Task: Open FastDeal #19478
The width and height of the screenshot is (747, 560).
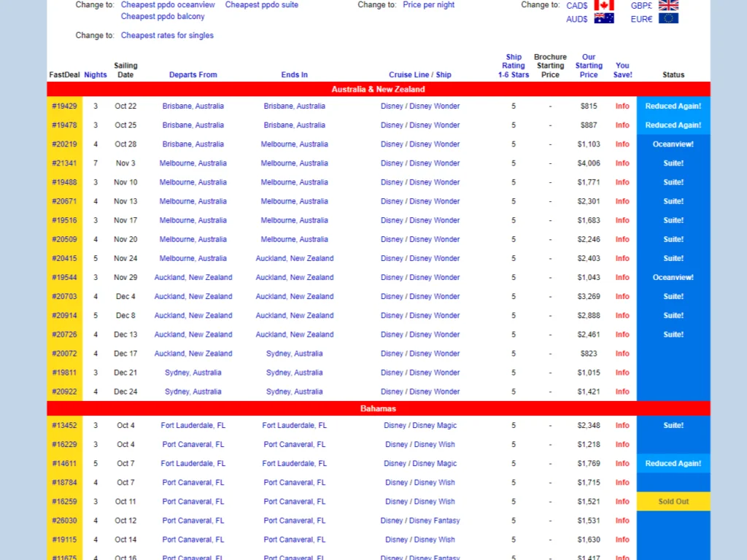Action: (64, 125)
